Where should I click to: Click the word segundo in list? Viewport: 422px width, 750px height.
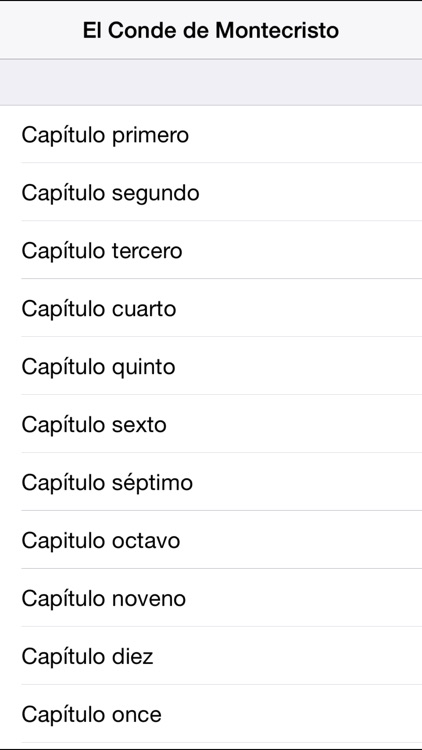(155, 194)
